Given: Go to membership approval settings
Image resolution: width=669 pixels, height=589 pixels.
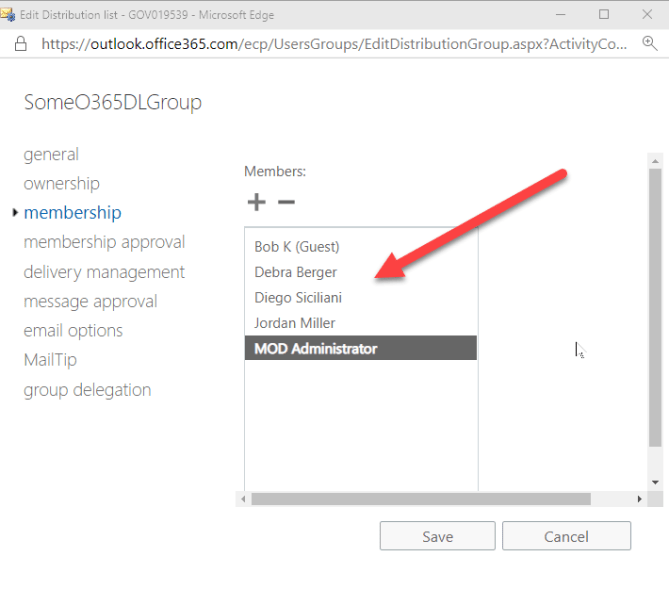Looking at the screenshot, I should 104,242.
